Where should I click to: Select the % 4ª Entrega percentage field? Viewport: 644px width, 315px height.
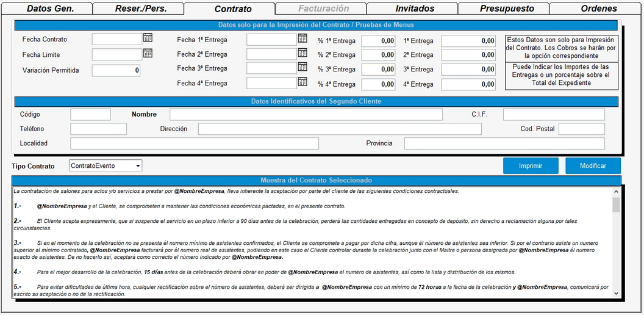click(378, 84)
